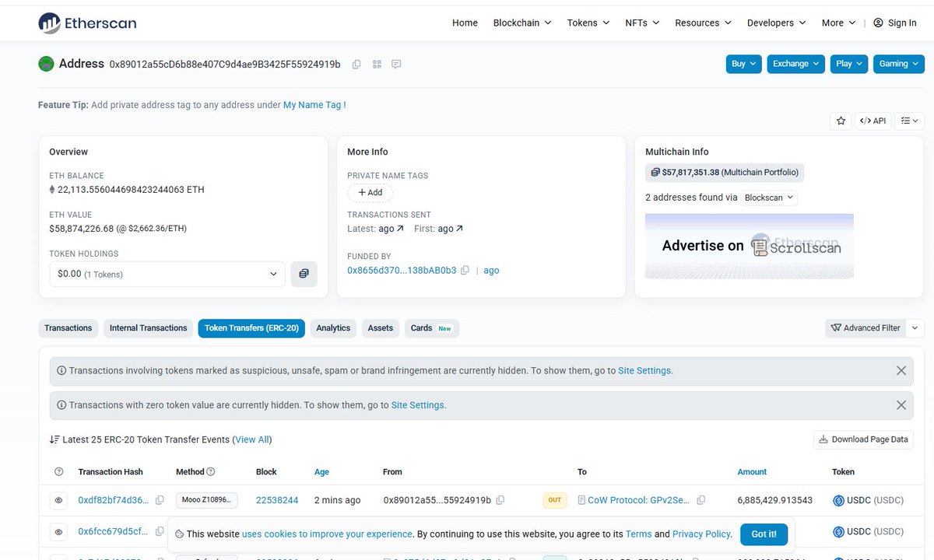934x560 pixels.
Task: Dismiss the suspicious tokens hidden notice
Action: click(x=901, y=371)
